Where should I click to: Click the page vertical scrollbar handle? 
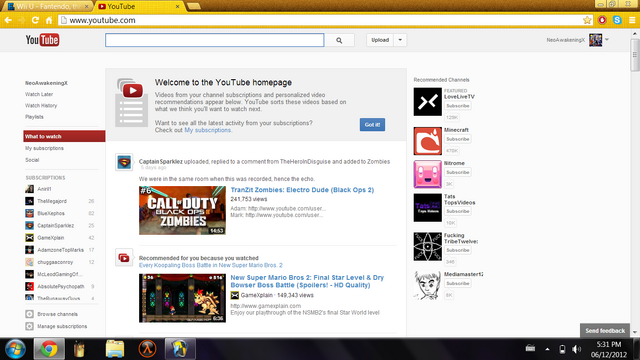(x=635, y=56)
